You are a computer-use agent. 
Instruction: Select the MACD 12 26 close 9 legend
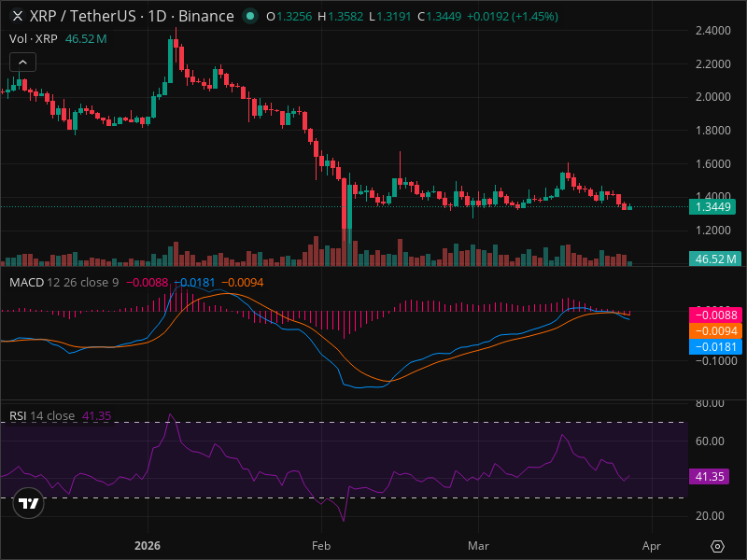(x=64, y=283)
